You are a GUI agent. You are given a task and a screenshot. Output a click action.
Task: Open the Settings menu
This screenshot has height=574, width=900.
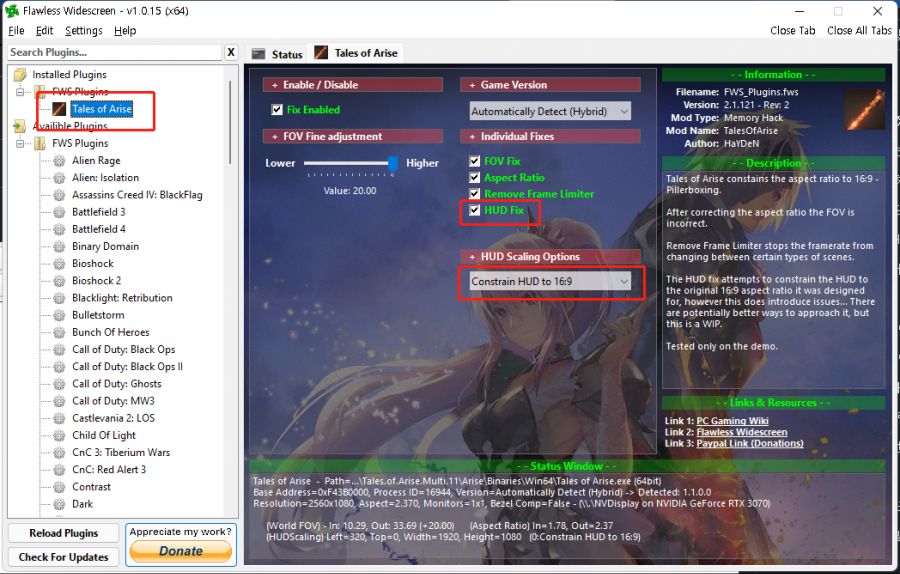point(84,31)
